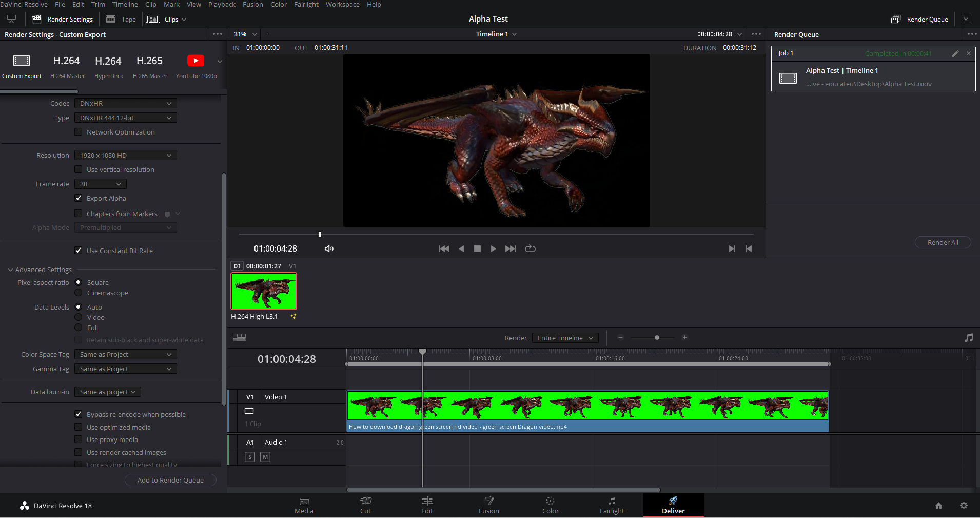Enable Use optimized media
Viewport: 980px width, 518px height.
point(79,427)
